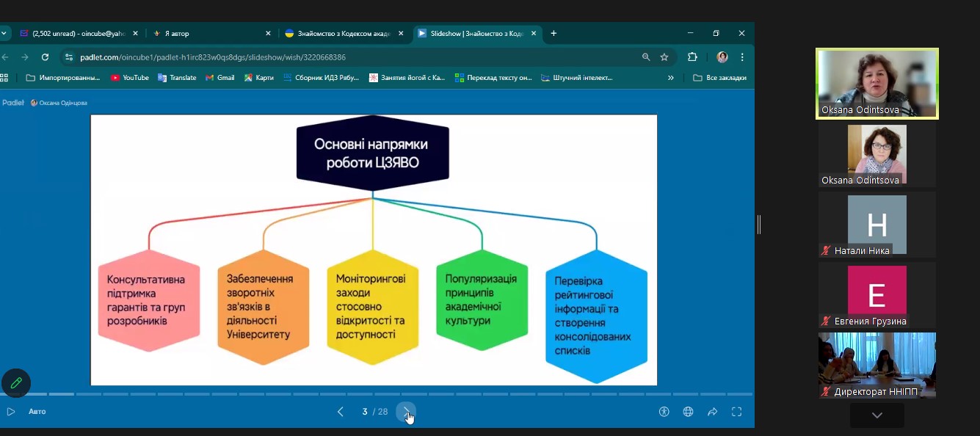The height and width of the screenshot is (436, 980).
Task: Go to the next slide
Action: (x=406, y=412)
